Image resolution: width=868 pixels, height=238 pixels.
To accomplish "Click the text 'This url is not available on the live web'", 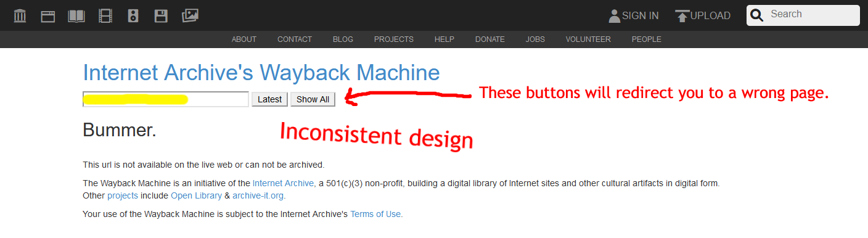I will pyautogui.click(x=162, y=165).
